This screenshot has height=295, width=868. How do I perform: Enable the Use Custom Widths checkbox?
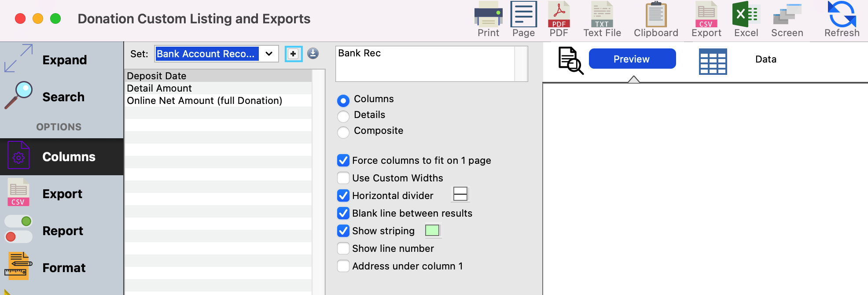click(x=343, y=178)
